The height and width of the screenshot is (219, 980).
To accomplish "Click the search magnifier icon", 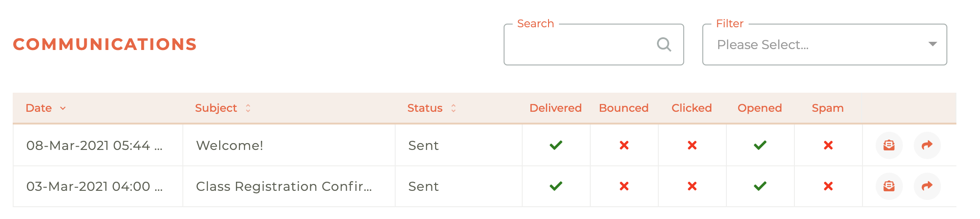I will click(x=664, y=45).
